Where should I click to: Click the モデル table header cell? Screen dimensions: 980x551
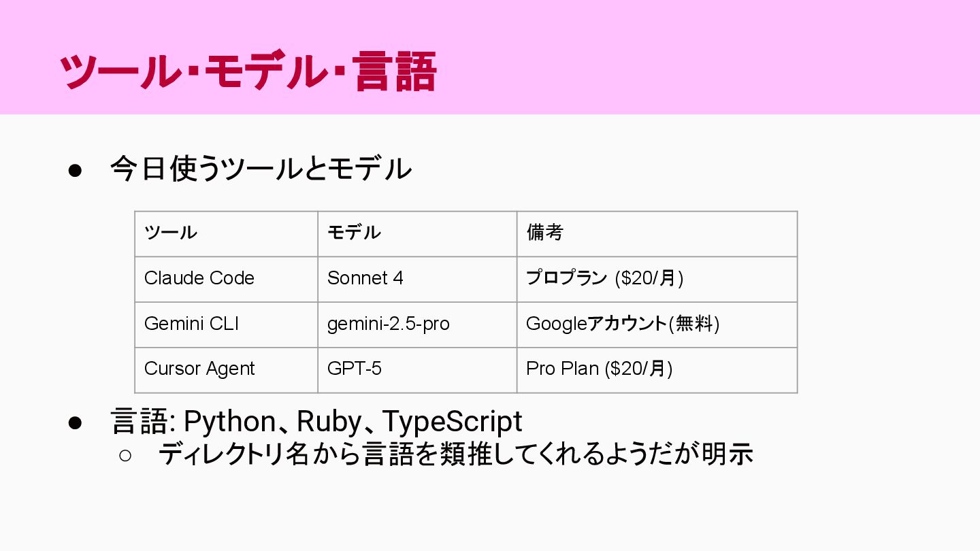(x=417, y=234)
